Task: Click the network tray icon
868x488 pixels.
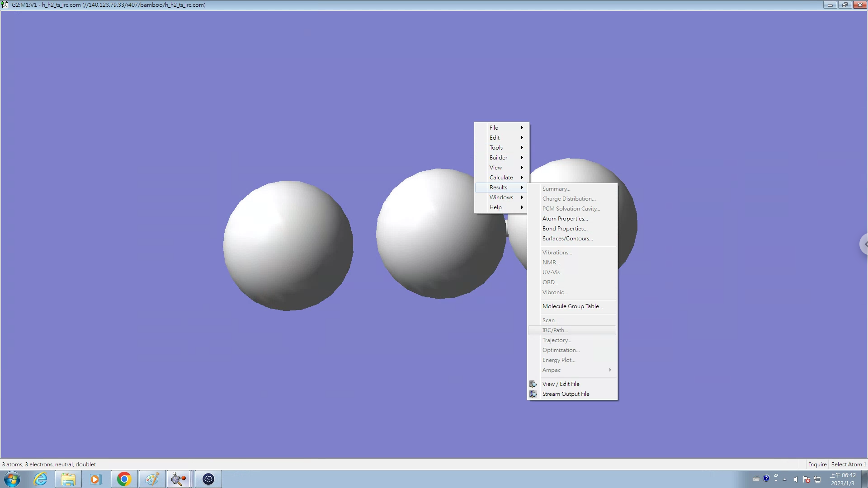Action: pos(817,479)
